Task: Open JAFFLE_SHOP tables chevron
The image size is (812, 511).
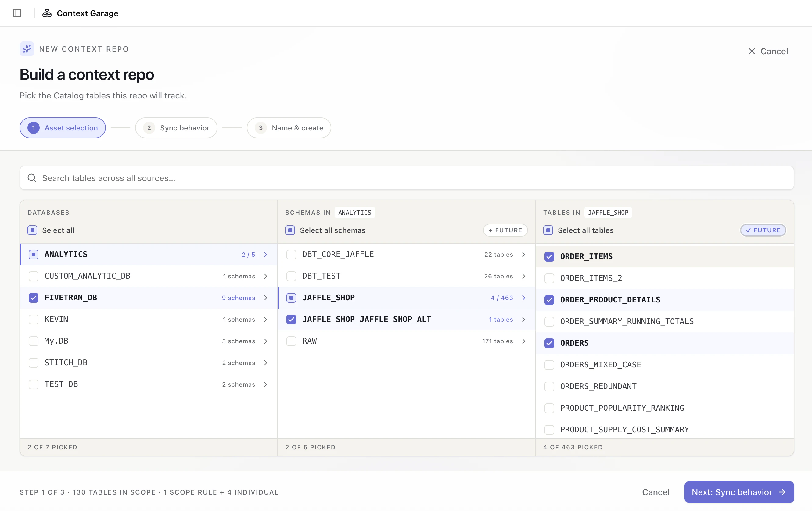Action: coord(524,298)
